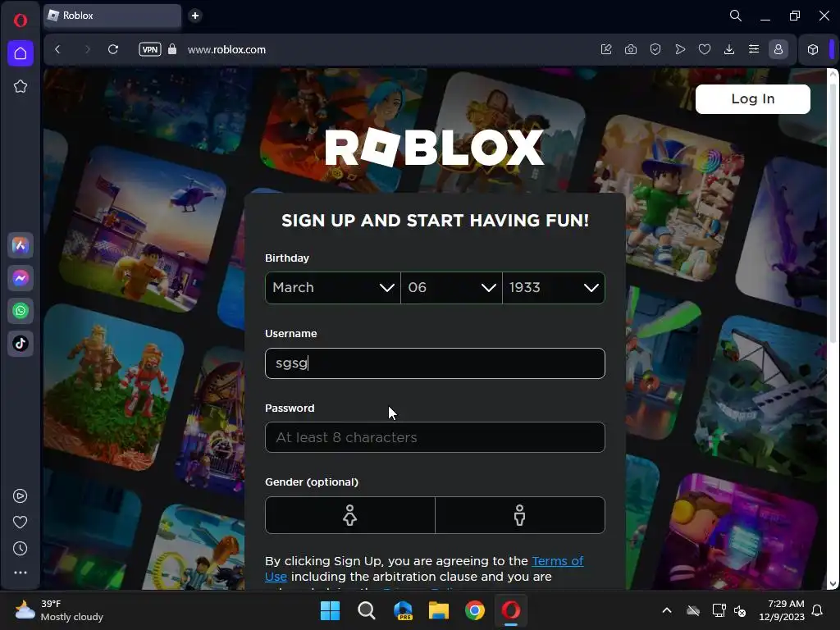Open the tab search magnifier icon
The image size is (840, 630).
[736, 16]
